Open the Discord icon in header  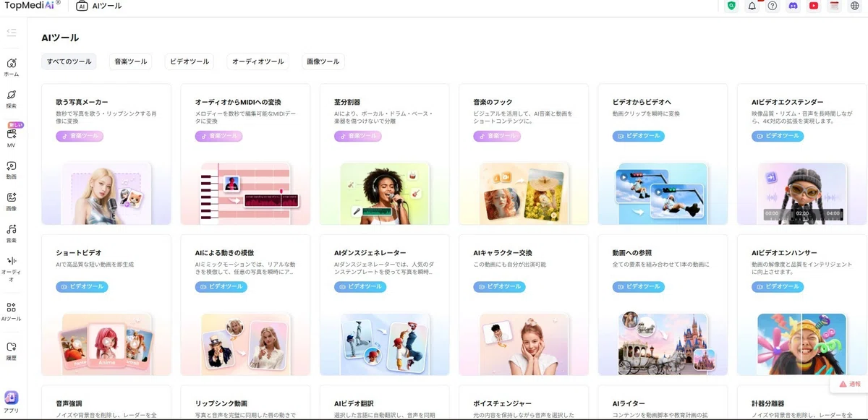[793, 6]
